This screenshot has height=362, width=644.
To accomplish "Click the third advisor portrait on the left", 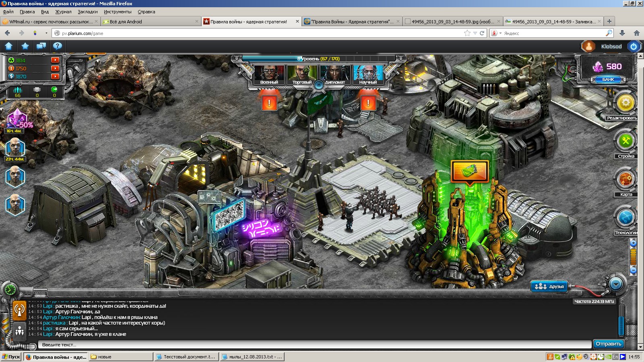I will (15, 204).
